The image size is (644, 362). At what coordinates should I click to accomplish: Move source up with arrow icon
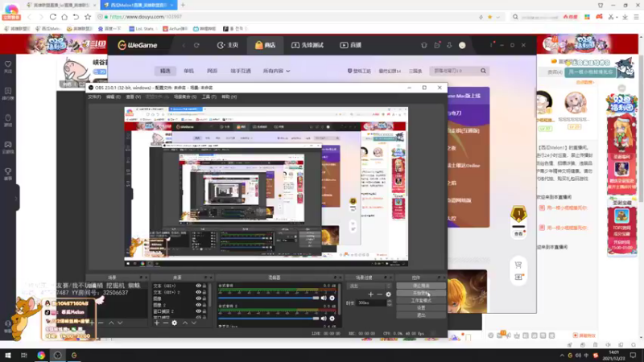point(185,323)
